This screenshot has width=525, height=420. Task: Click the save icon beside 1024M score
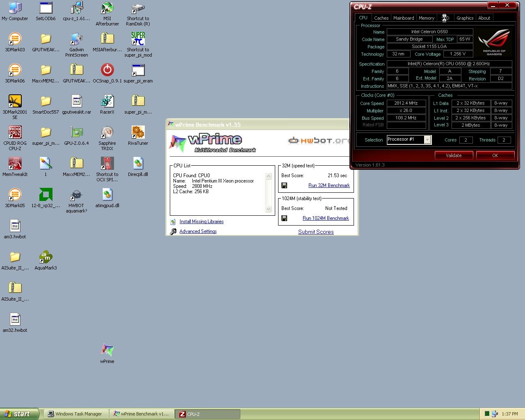(x=284, y=218)
